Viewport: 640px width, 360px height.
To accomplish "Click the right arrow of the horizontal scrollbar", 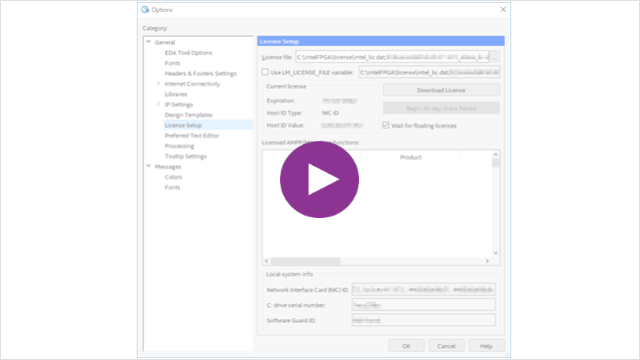I will tap(487, 261).
